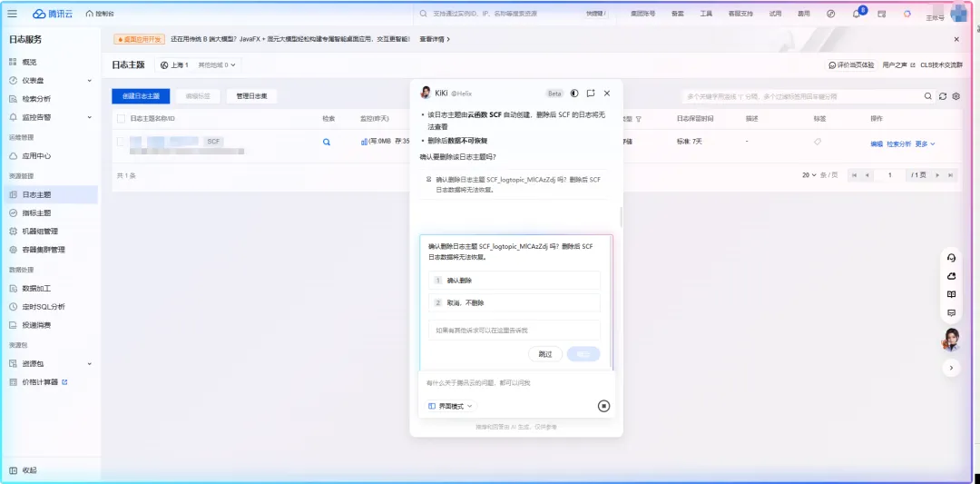Check the SCF log topic row checkbox
This screenshot has height=484, width=980.
[122, 142]
